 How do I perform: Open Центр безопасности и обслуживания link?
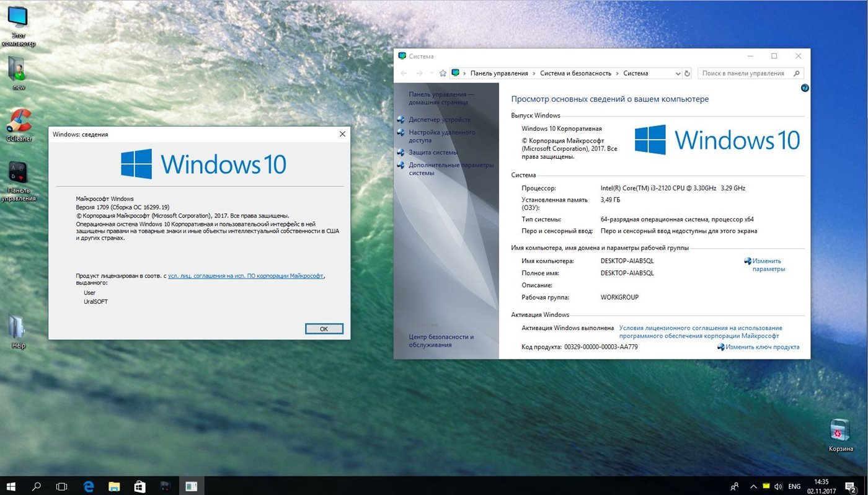pos(441,341)
